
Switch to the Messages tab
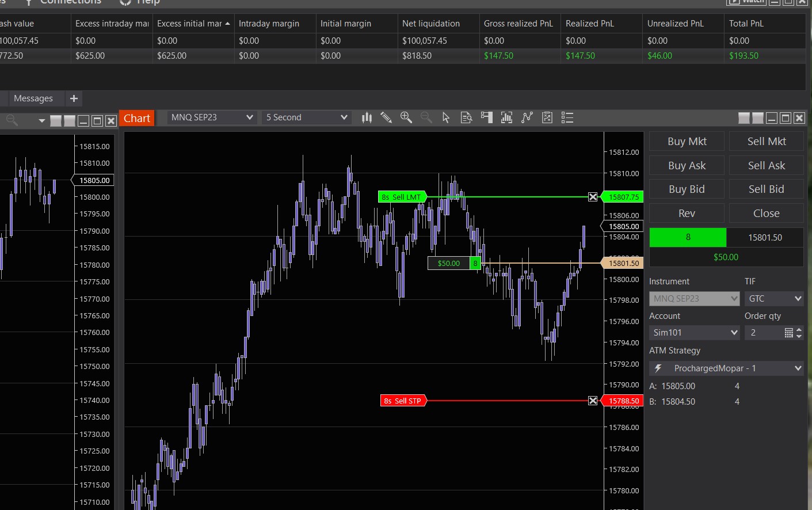point(33,98)
